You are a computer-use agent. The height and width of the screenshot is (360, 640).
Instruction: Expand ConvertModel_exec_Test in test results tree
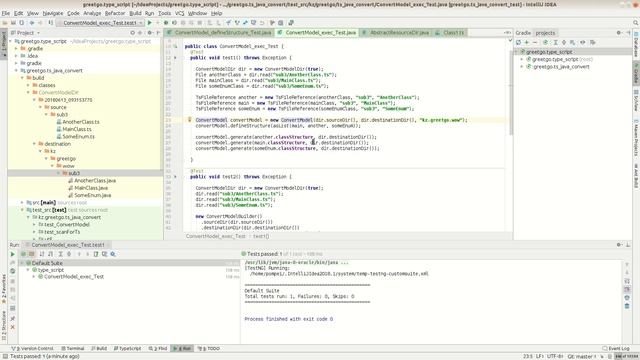coord(34,277)
